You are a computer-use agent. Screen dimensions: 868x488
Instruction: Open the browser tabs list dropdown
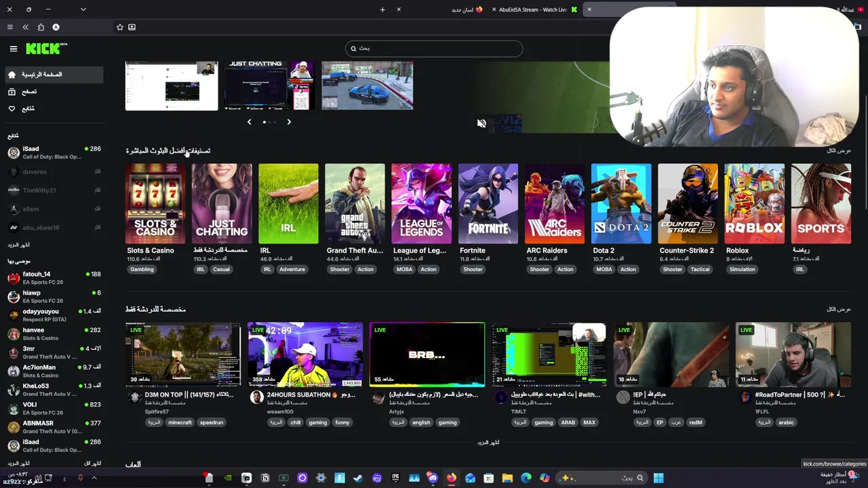tap(83, 9)
